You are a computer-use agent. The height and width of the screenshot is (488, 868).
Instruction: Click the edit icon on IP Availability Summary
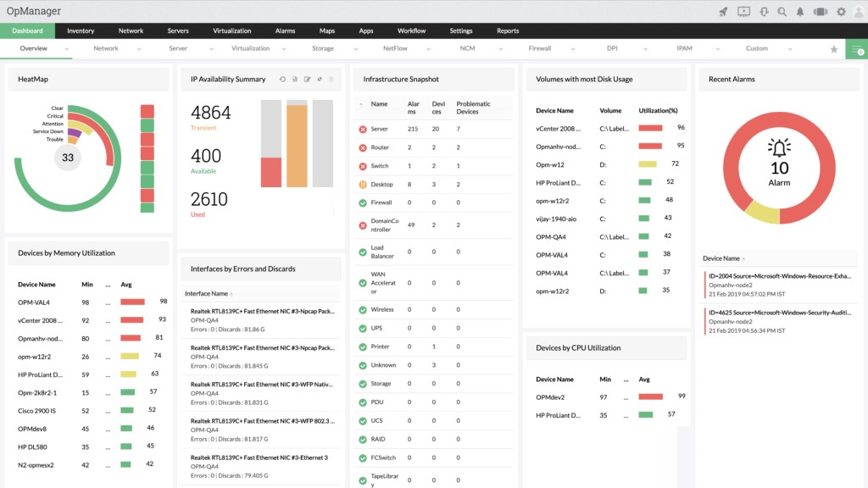tap(307, 79)
